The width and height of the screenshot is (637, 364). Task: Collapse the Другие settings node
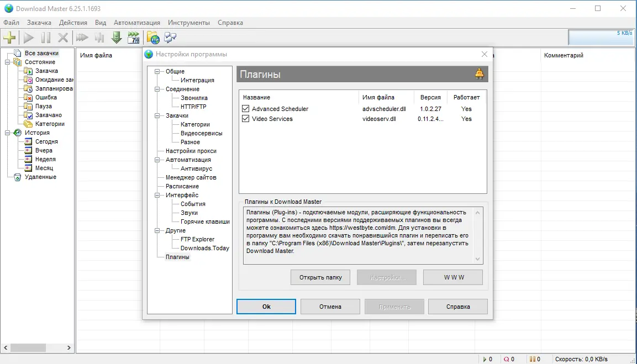[x=157, y=231]
